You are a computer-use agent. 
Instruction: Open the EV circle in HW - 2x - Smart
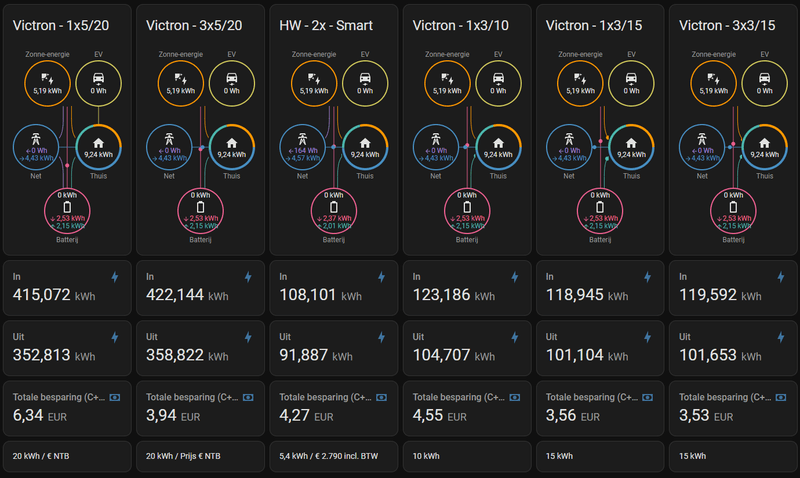point(365,81)
